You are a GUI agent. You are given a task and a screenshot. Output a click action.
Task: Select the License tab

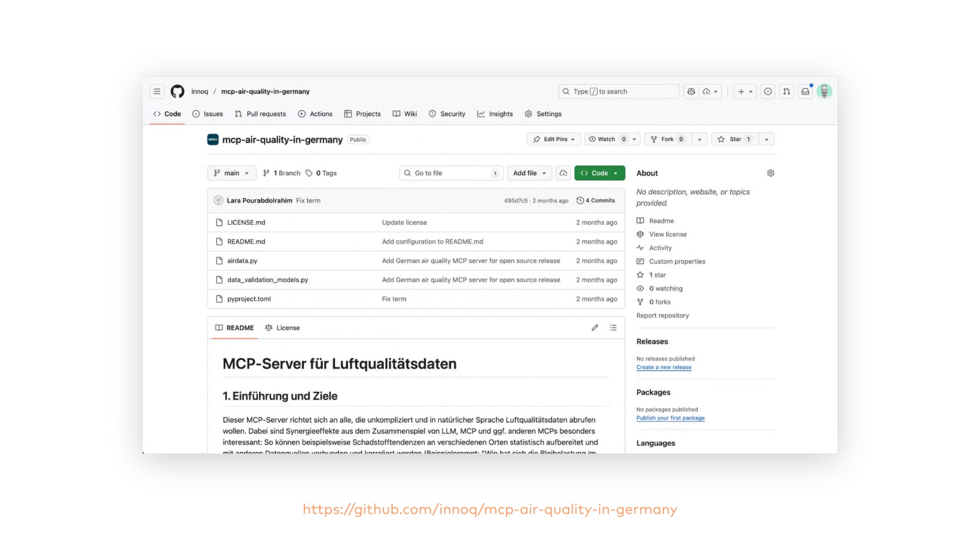point(282,328)
